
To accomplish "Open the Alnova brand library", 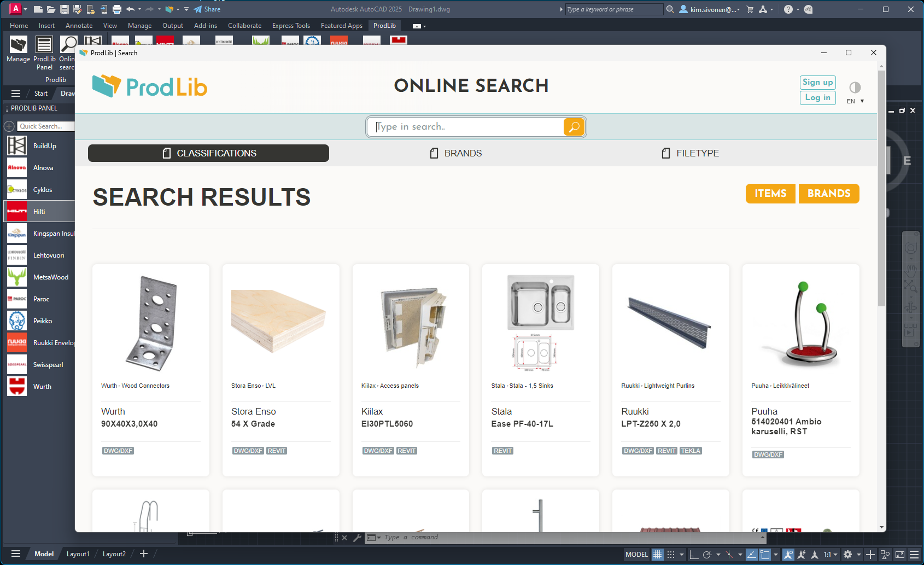I will tap(39, 168).
